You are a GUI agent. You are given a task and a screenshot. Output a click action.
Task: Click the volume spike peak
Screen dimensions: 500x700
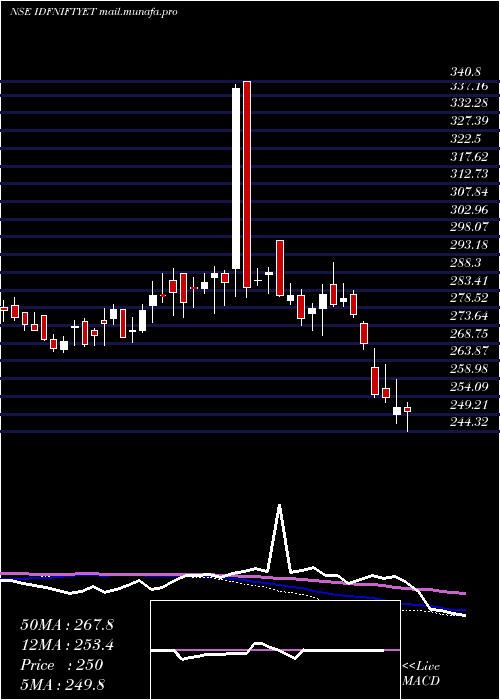279,506
